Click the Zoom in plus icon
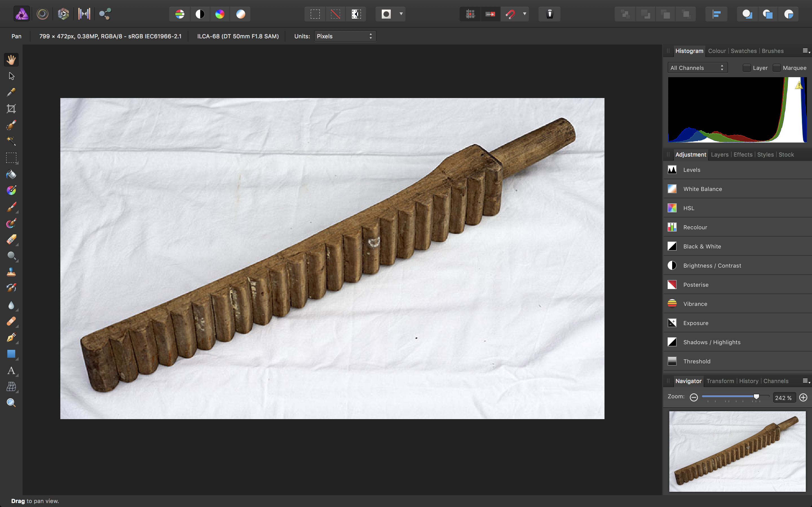 803,397
